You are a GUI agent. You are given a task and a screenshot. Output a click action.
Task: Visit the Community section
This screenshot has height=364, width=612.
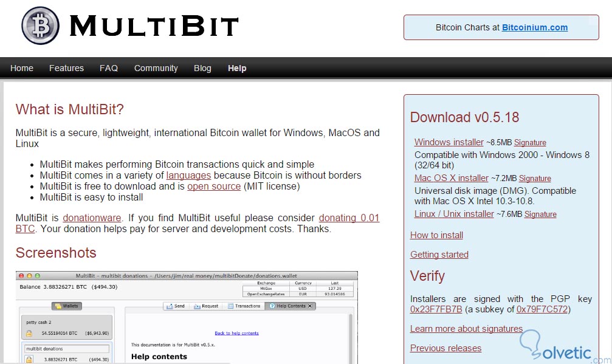(x=156, y=68)
